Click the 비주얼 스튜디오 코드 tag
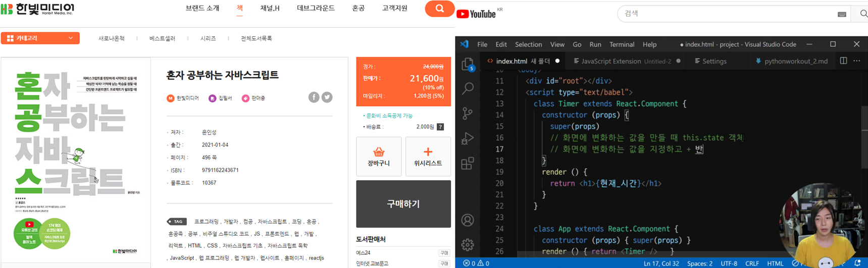The height and width of the screenshot is (268, 868). [x=226, y=234]
